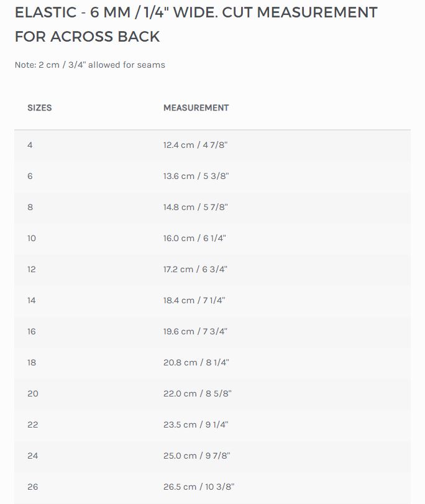Click the MEASUREMENT column header
Image resolution: width=425 pixels, height=504 pixels.
(196, 108)
